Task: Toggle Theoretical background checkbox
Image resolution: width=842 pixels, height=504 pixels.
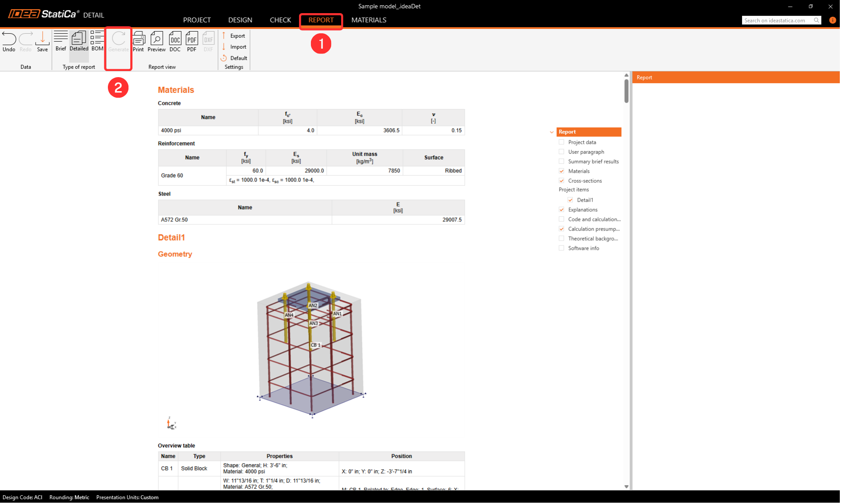Action: pos(561,238)
